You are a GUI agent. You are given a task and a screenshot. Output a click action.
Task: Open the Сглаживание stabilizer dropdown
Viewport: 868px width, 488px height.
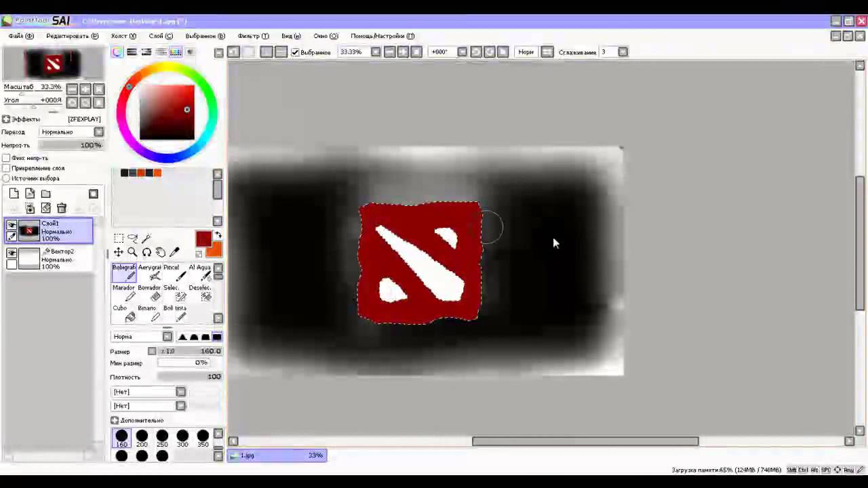click(623, 52)
